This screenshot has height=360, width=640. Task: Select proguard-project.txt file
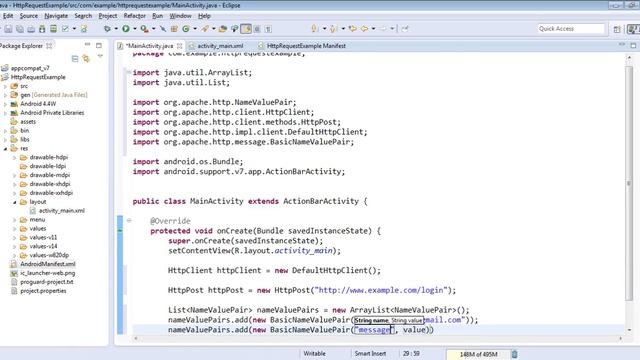pyautogui.click(x=42, y=282)
